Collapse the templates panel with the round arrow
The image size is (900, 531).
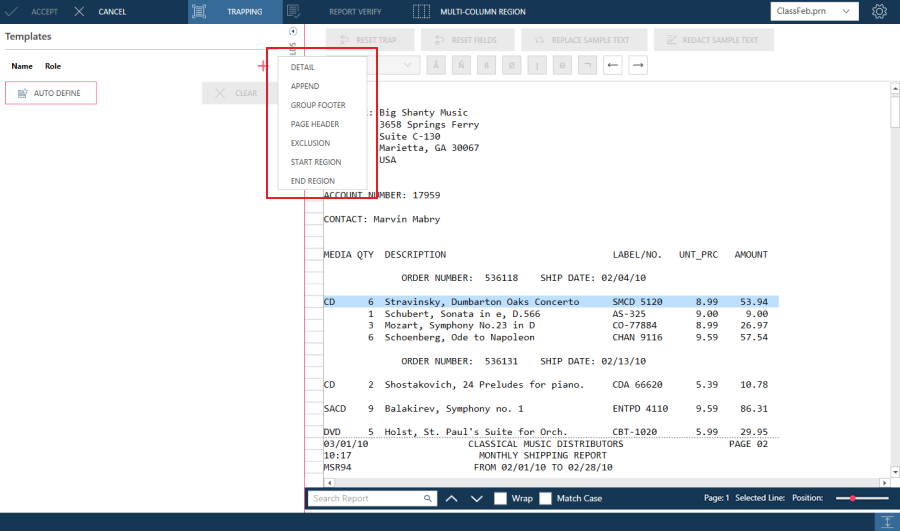292,32
